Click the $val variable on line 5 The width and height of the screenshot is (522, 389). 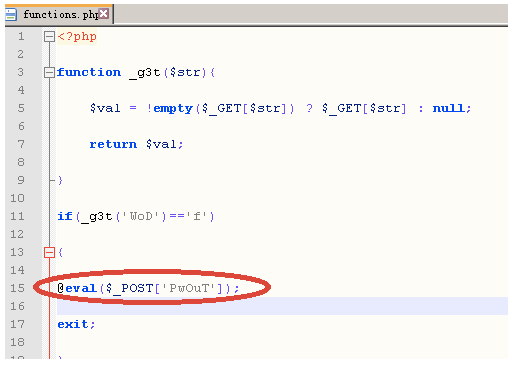pos(105,108)
